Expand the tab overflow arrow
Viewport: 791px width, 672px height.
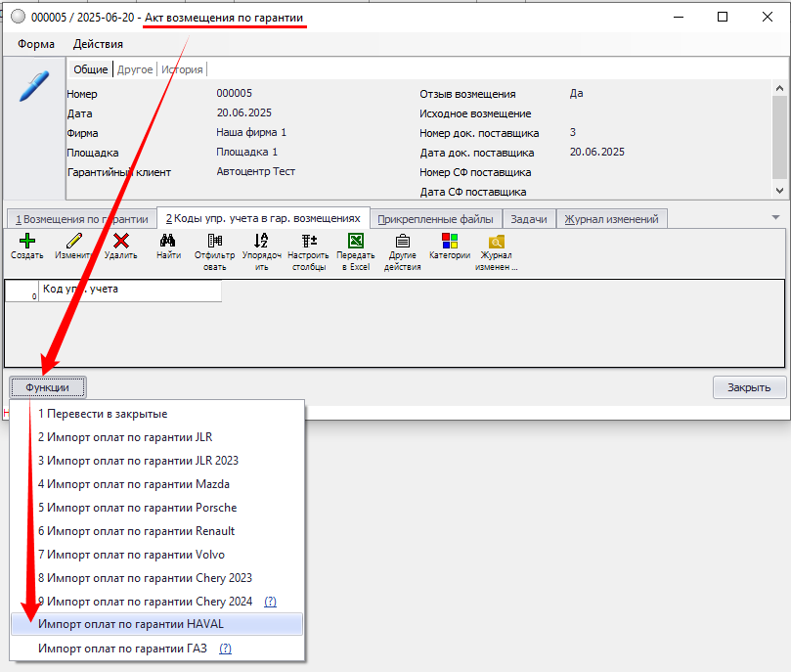pyautogui.click(x=776, y=217)
